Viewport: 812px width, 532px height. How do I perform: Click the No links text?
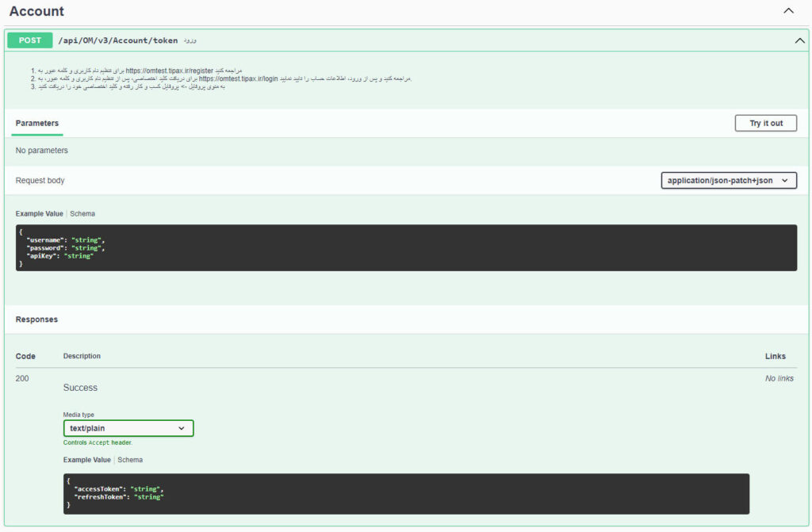779,379
